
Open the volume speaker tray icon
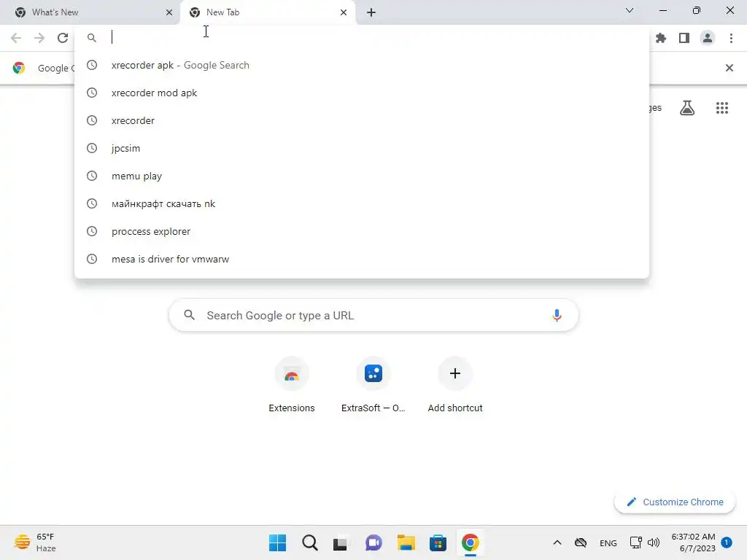654,542
